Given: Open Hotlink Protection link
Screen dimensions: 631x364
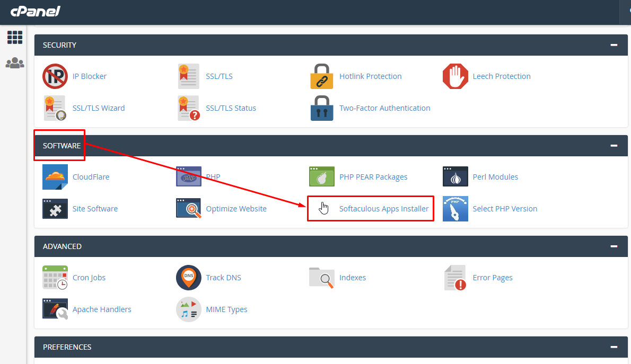Looking at the screenshot, I should 370,76.
